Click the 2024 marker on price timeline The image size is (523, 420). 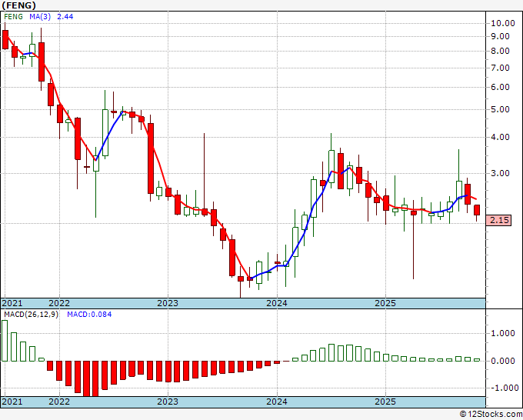point(277,303)
